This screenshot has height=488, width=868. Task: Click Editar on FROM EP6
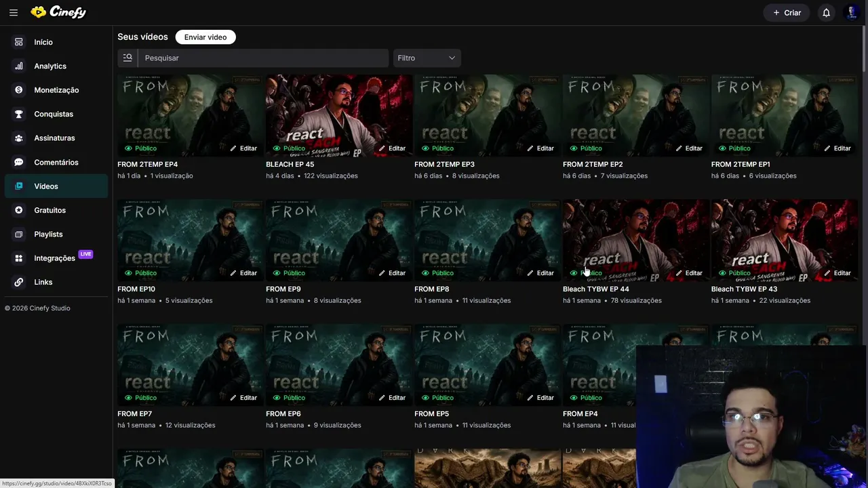[x=392, y=398]
